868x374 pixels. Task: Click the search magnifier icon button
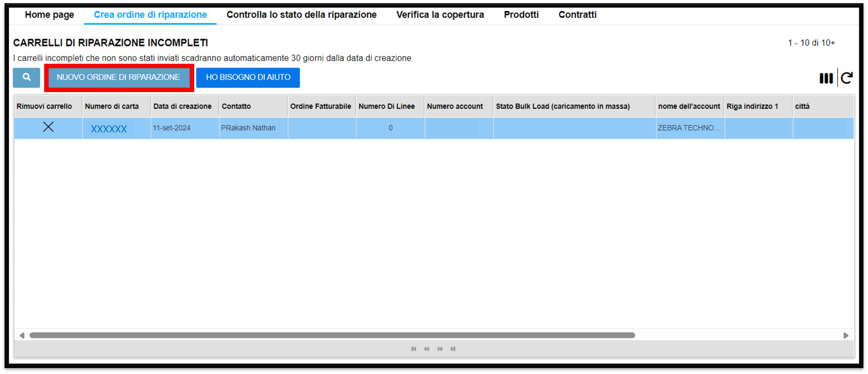tap(26, 77)
